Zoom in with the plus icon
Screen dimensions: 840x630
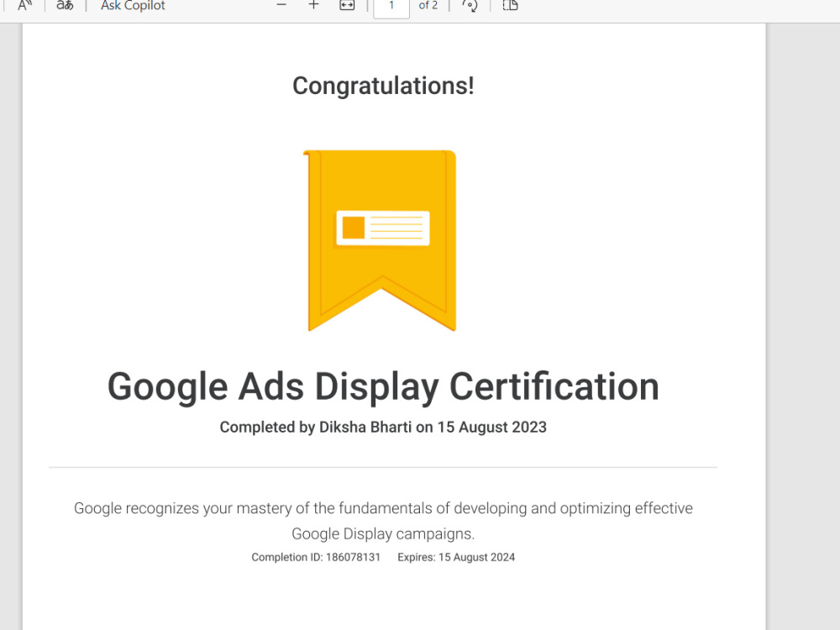point(314,5)
